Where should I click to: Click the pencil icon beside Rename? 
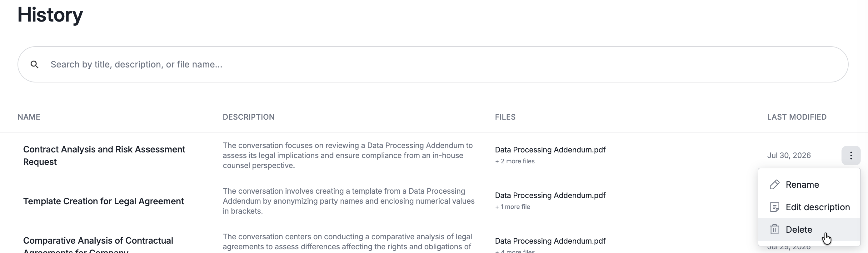click(774, 185)
